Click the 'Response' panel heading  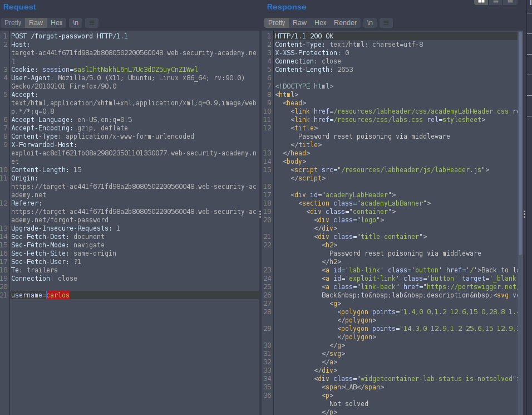(287, 7)
